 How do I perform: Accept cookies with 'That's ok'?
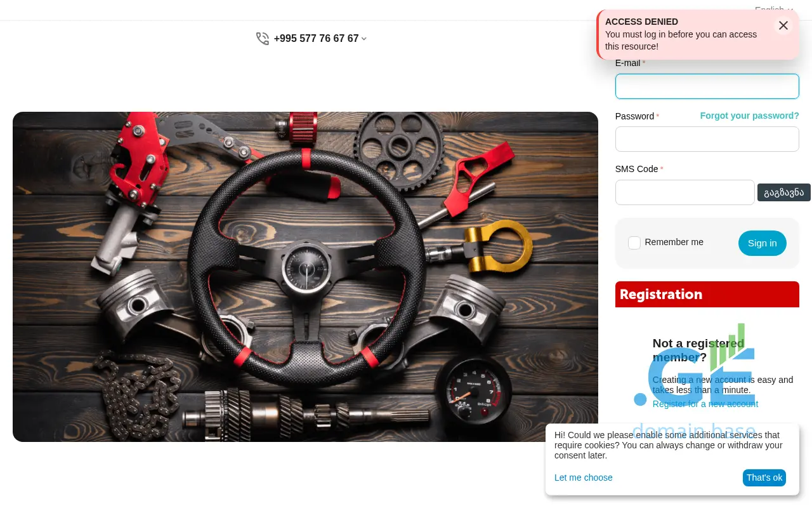(764, 478)
